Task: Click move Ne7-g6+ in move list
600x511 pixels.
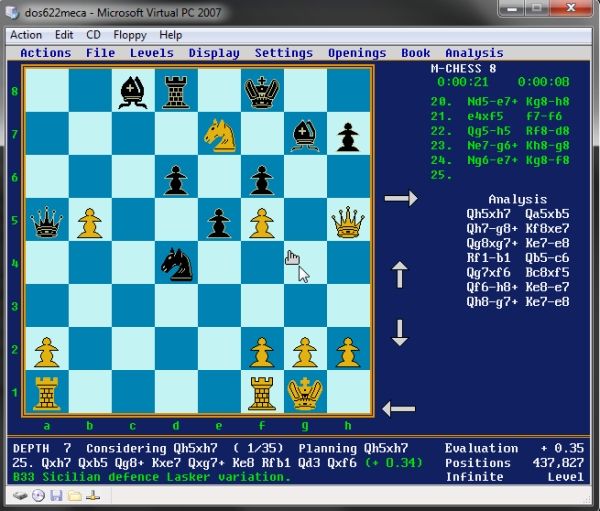Action: (493, 145)
